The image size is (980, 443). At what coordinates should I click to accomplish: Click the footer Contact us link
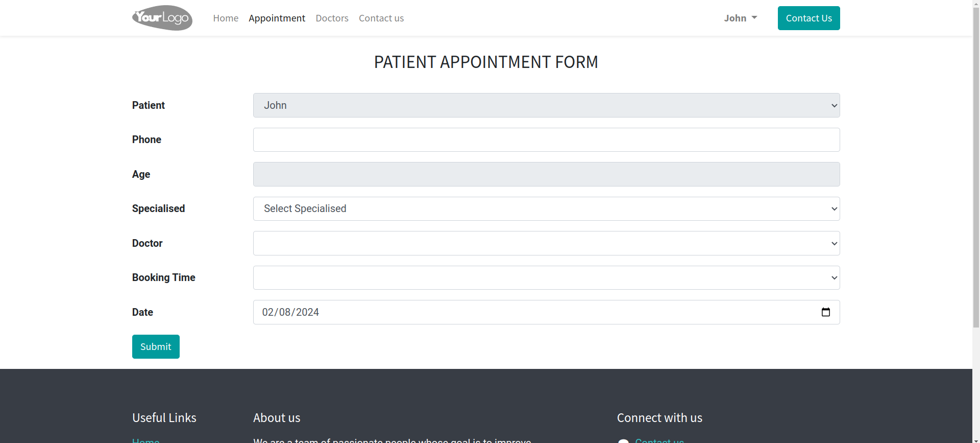659,440
